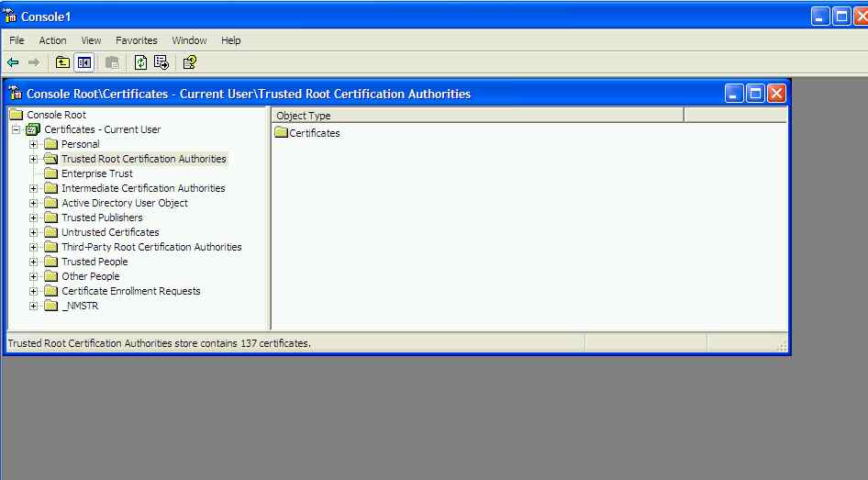This screenshot has width=868, height=480.
Task: Close the inner console child window
Action: pyautogui.click(x=776, y=94)
